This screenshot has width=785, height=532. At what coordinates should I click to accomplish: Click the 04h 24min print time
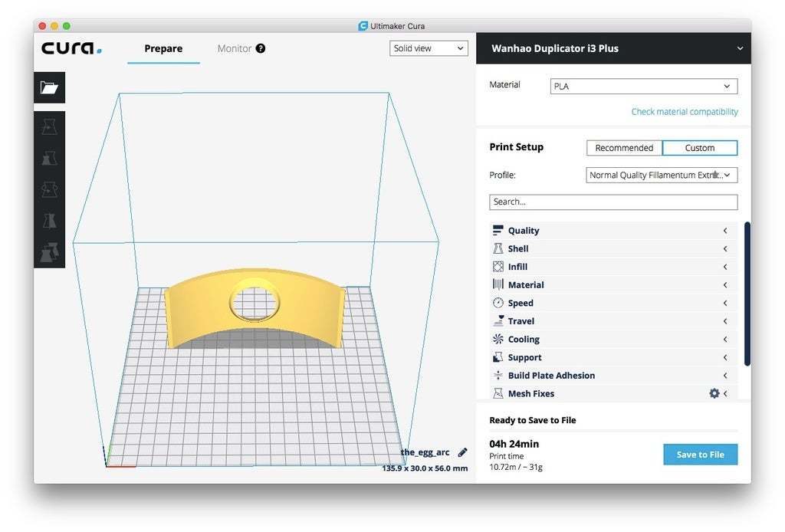tap(514, 444)
